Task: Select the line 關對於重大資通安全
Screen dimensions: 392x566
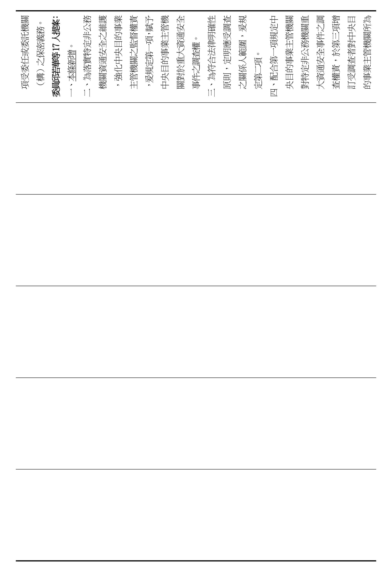Action: click(x=181, y=52)
